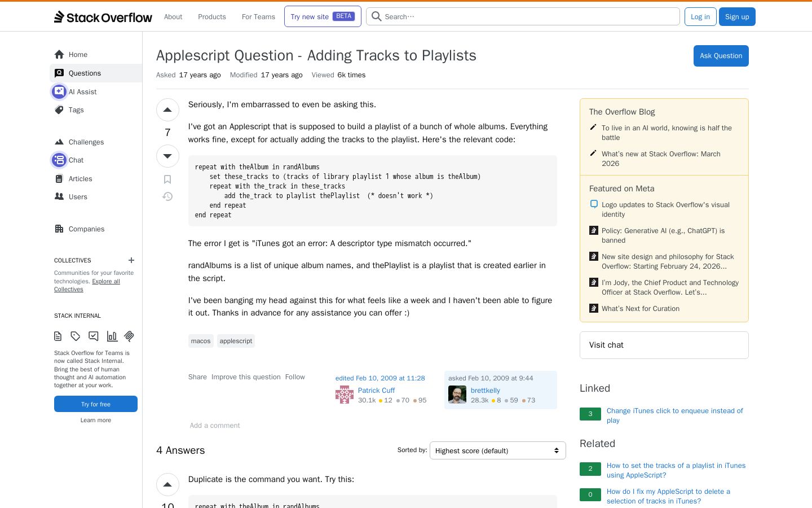Click the Learn more link
This screenshot has width=812, height=508.
point(96,420)
